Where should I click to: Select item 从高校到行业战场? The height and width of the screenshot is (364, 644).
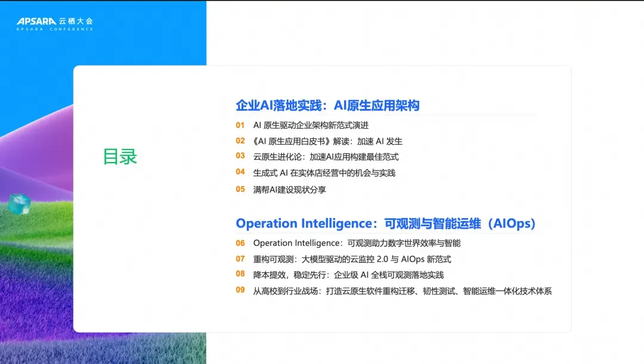[x=402, y=291]
